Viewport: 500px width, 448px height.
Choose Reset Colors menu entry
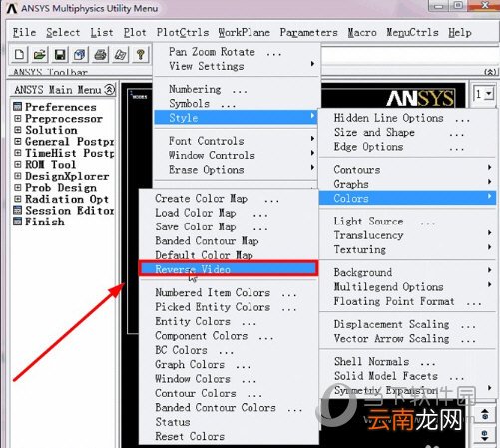click(x=190, y=436)
